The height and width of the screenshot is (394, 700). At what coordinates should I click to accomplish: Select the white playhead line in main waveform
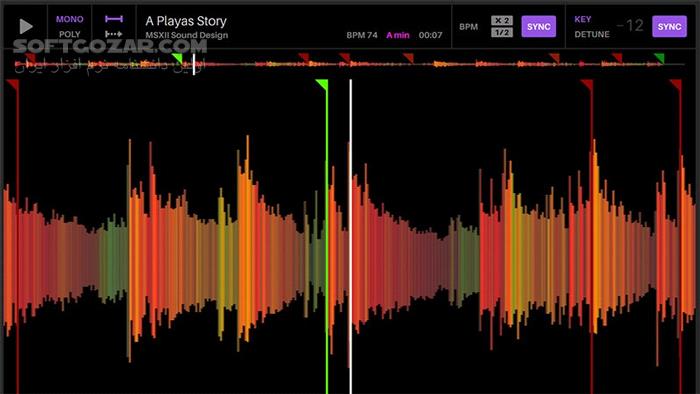[x=350, y=236]
